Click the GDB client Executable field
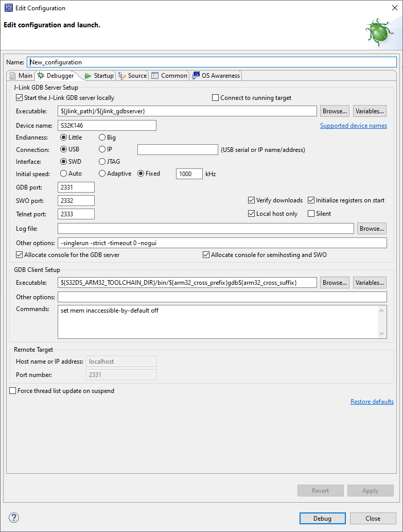The width and height of the screenshot is (403, 532). (187, 283)
